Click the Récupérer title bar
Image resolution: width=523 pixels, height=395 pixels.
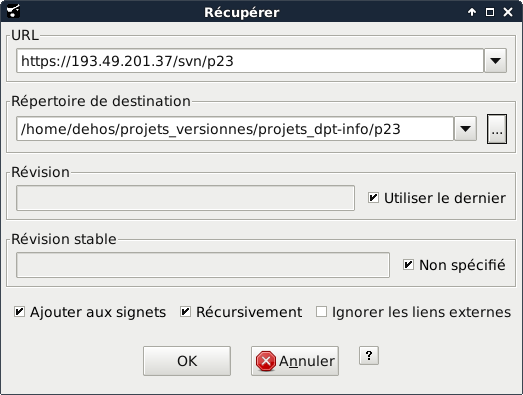tap(242, 12)
